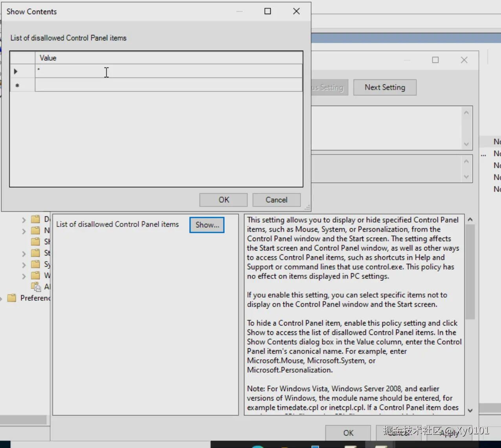Go to Next Setting in policy window

385,87
